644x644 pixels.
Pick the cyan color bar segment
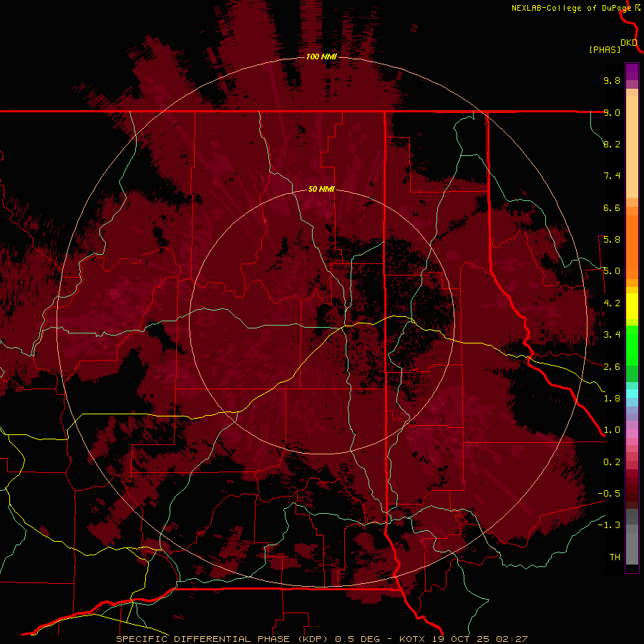pyautogui.click(x=632, y=394)
